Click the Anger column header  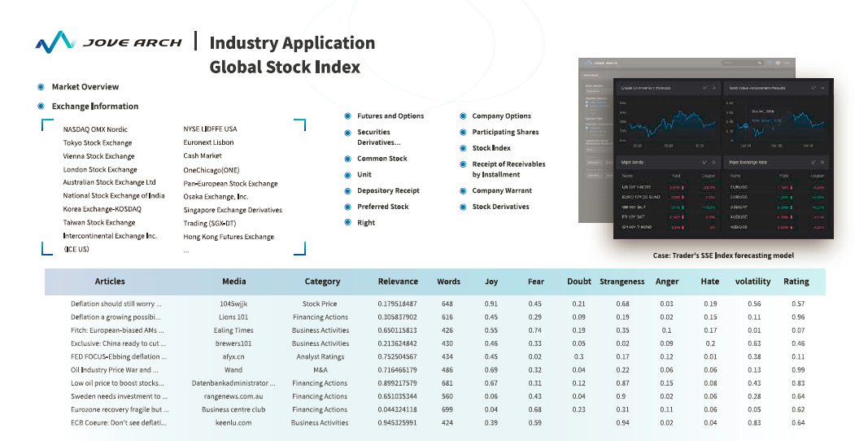667,282
